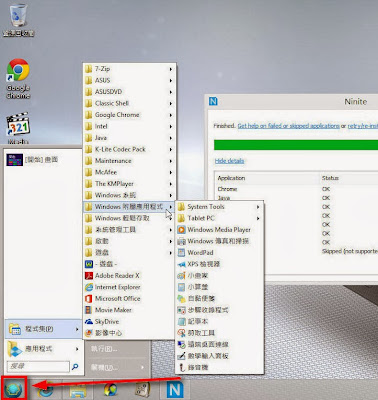This screenshot has height=400, width=378.
Task: Click the Status column header in Ninite
Action: [330, 178]
